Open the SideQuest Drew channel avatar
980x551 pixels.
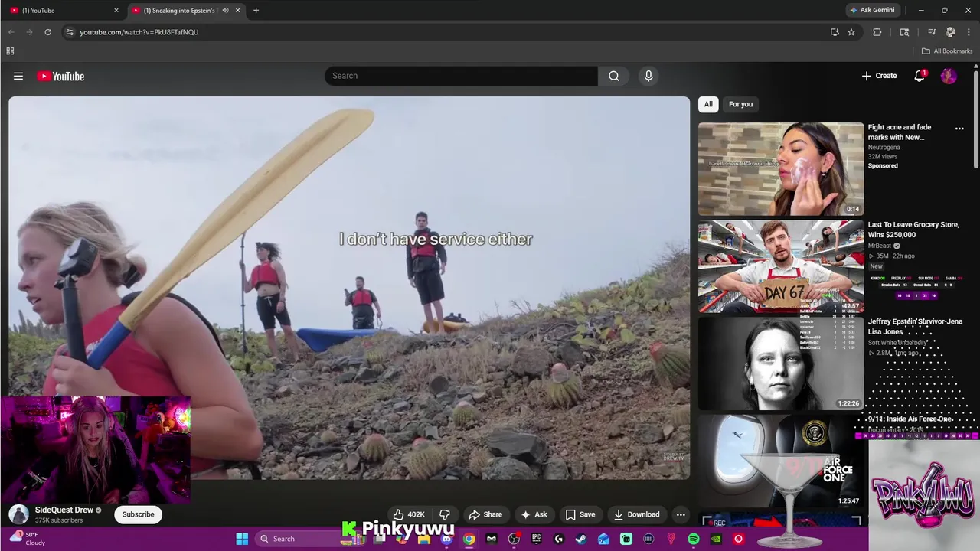(x=19, y=514)
